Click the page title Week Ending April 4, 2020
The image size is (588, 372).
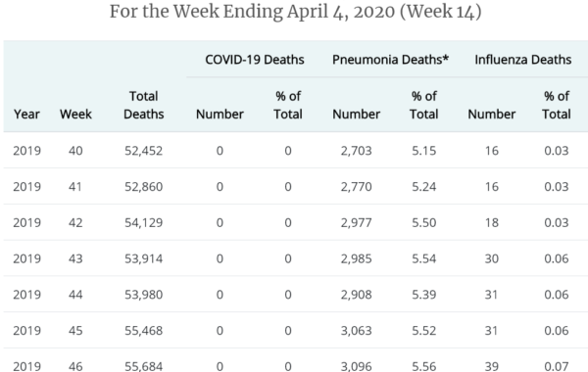click(x=296, y=11)
